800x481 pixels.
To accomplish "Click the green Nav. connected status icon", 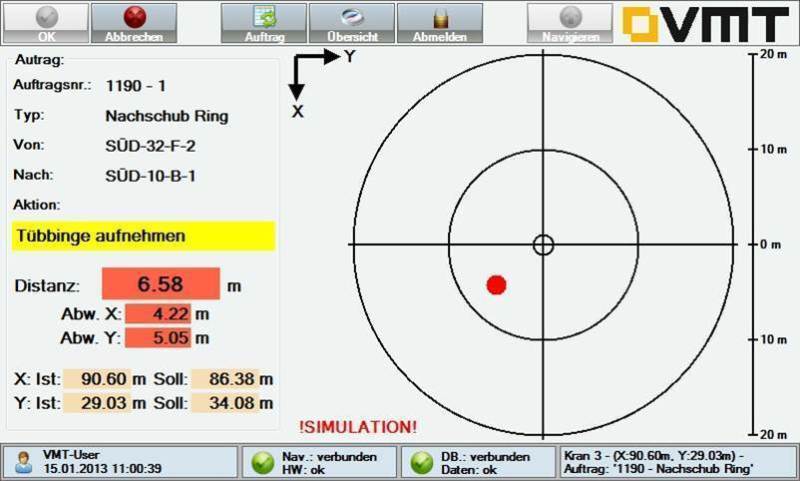I will click(263, 463).
